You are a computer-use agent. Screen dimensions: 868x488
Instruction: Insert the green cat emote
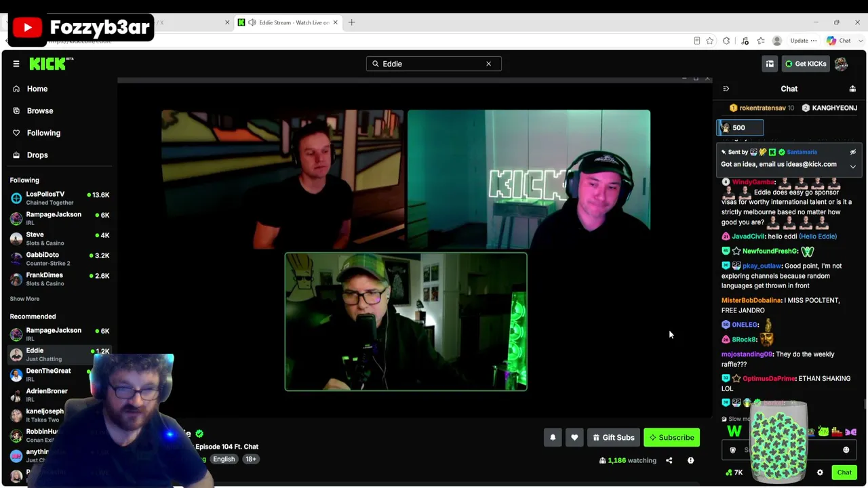[x=823, y=432]
